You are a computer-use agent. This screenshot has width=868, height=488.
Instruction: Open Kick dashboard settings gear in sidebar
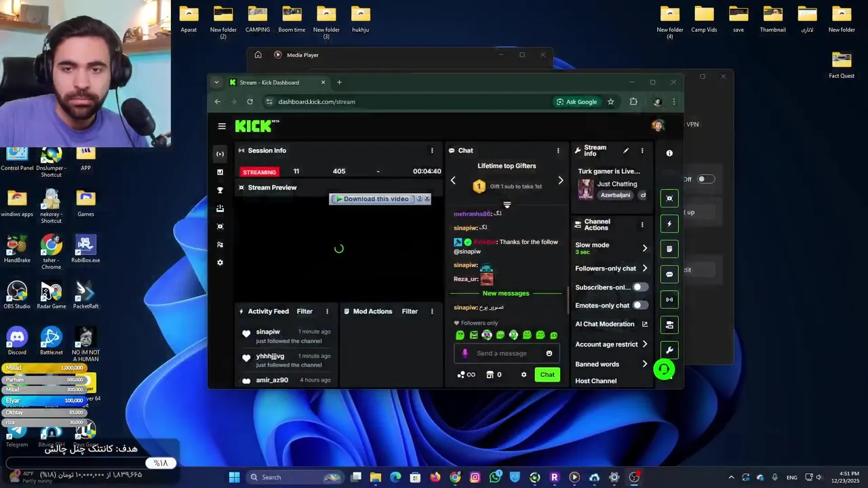pyautogui.click(x=220, y=262)
